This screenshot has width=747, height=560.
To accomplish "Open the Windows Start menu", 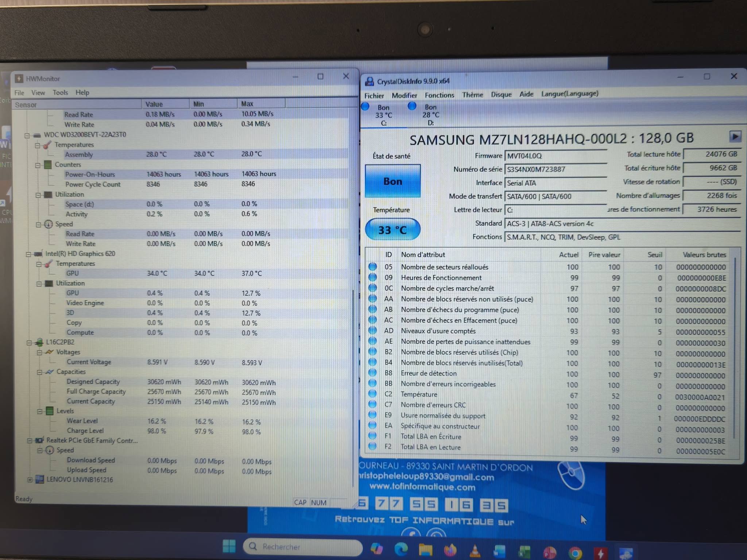I will click(x=229, y=547).
